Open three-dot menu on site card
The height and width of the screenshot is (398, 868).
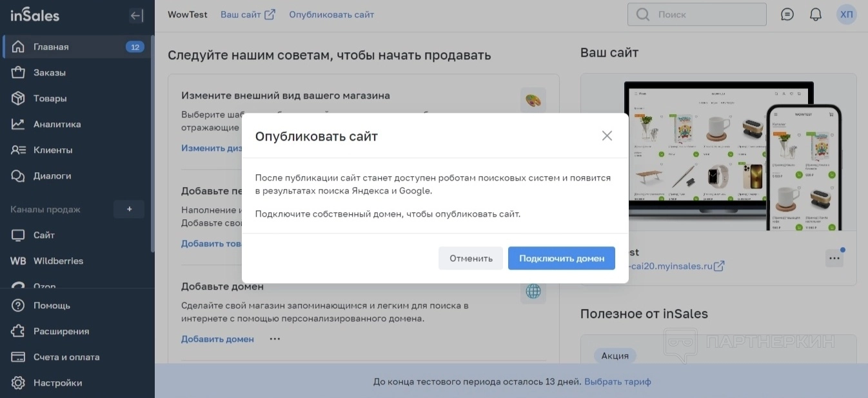coord(834,258)
